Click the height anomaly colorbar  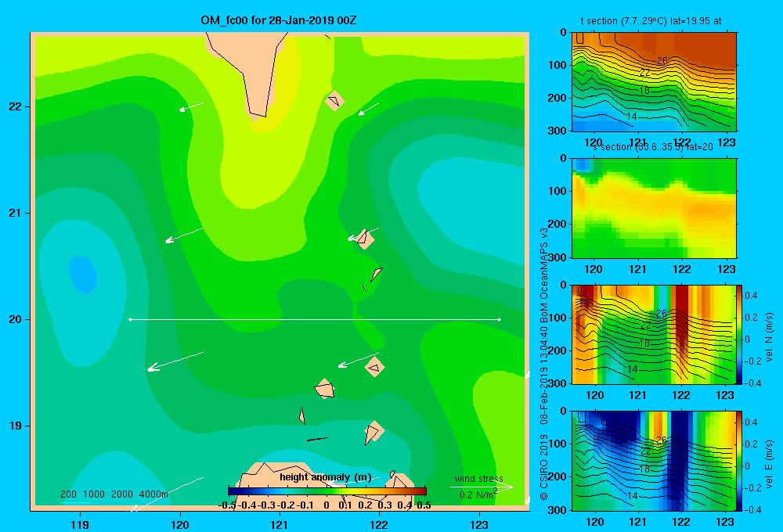[327, 491]
